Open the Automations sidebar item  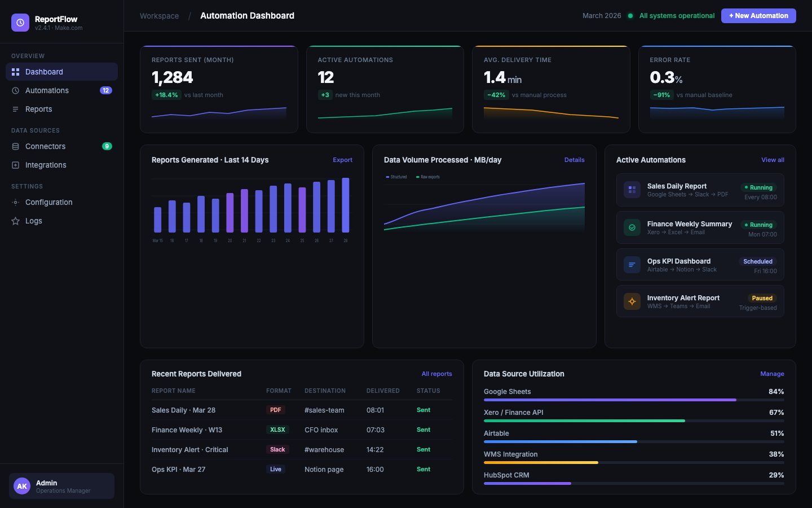click(x=47, y=90)
